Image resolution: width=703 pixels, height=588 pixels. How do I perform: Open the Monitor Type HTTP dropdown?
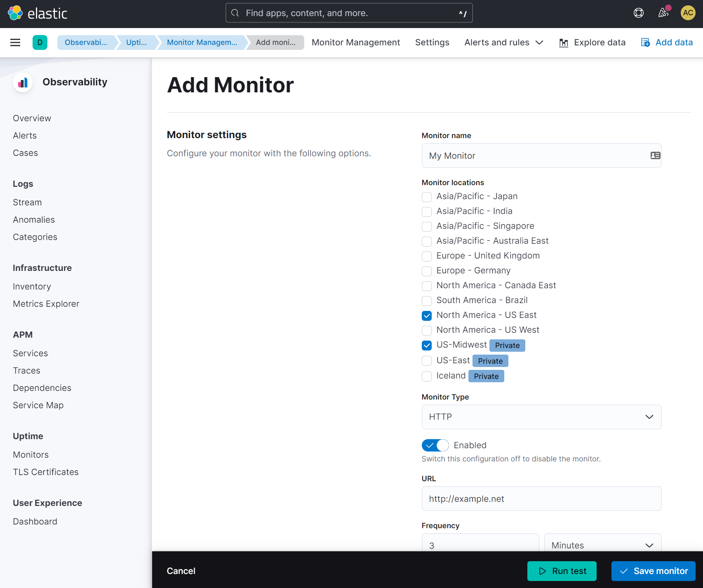click(x=541, y=417)
